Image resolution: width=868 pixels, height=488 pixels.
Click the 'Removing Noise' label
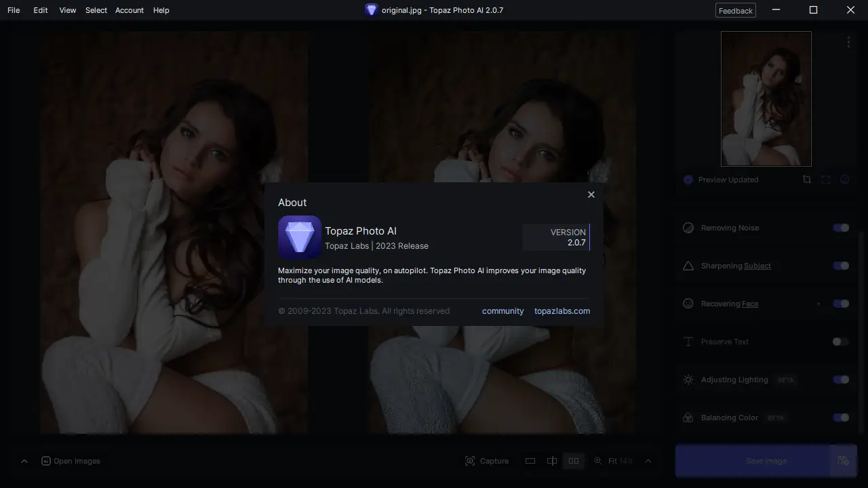click(730, 228)
